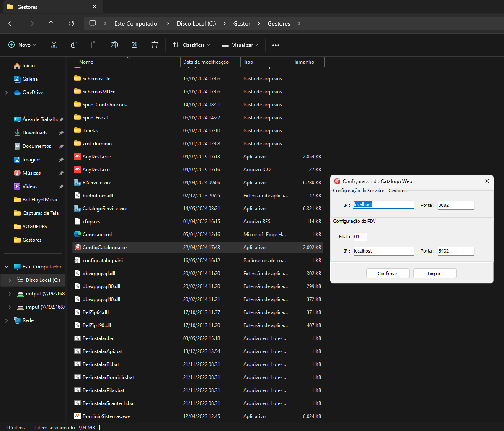
Task: Select the AnyDesk.exe application icon
Action: click(x=77, y=157)
